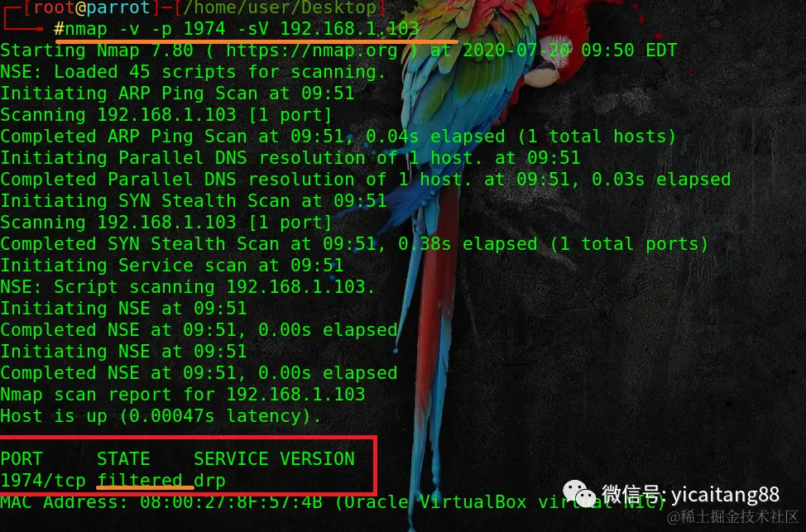
Task: Select the 1974/tcp port entry
Action: coord(43,481)
